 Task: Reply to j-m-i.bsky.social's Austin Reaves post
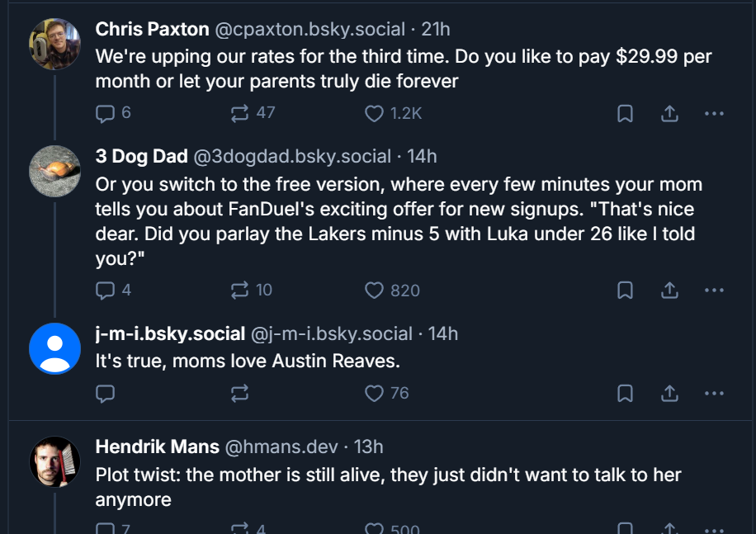pyautogui.click(x=105, y=393)
